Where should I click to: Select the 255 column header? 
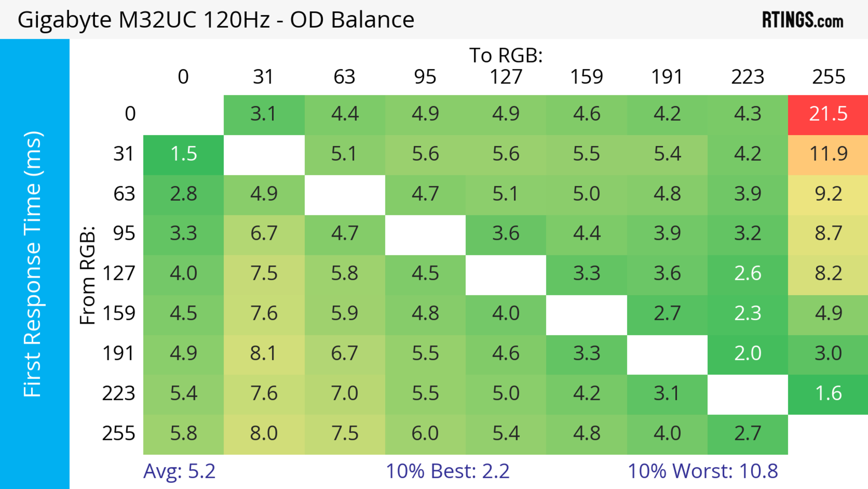pos(828,77)
